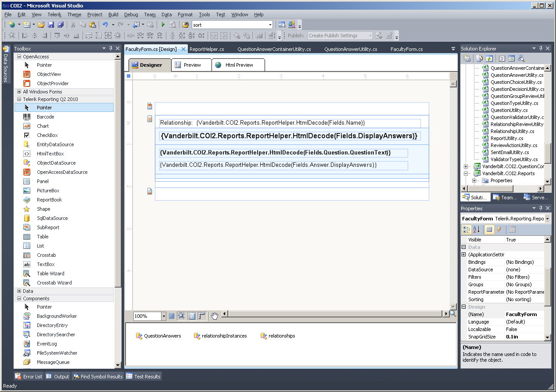Screen dimensions: 556x392
Task: Switch to the QuestionAnswerUtility.cs tab
Action: [x=351, y=49]
